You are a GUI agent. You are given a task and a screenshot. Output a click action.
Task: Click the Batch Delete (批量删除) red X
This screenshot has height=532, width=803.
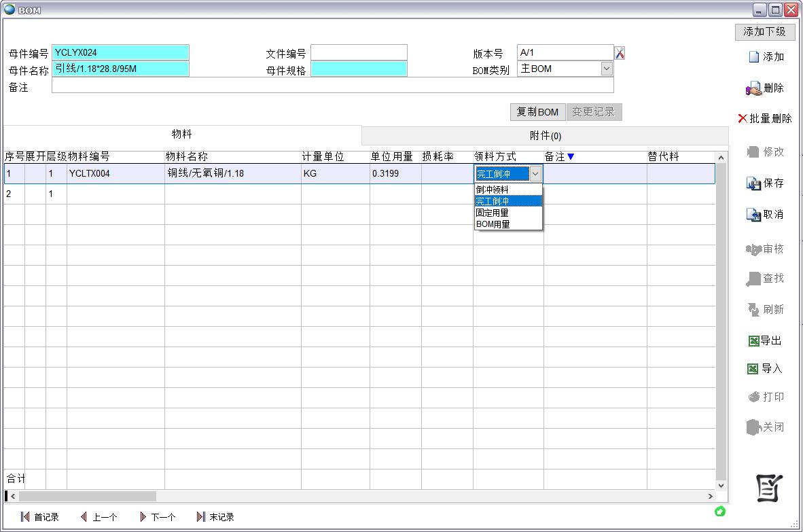pos(743,119)
